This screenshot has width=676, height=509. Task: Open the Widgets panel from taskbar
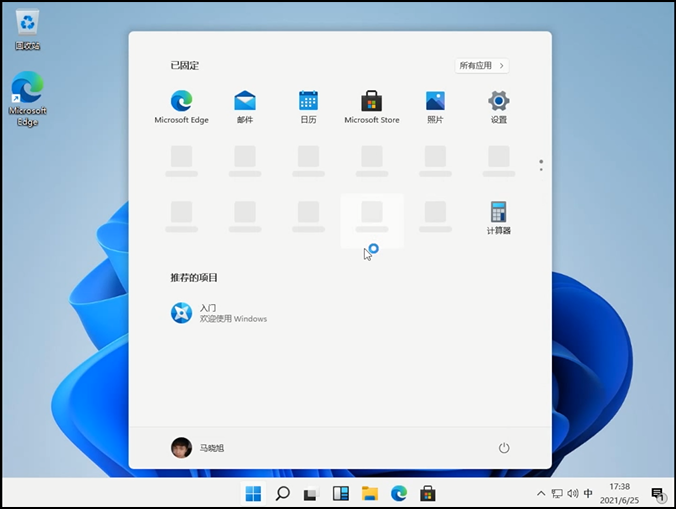pos(341,493)
